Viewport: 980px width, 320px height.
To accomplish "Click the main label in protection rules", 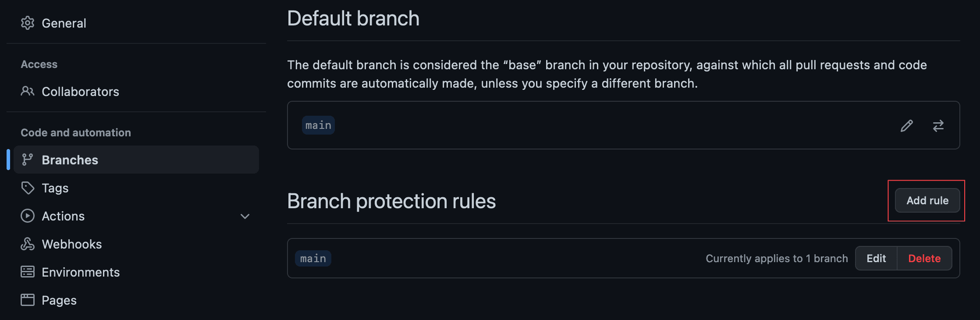I will 313,259.
